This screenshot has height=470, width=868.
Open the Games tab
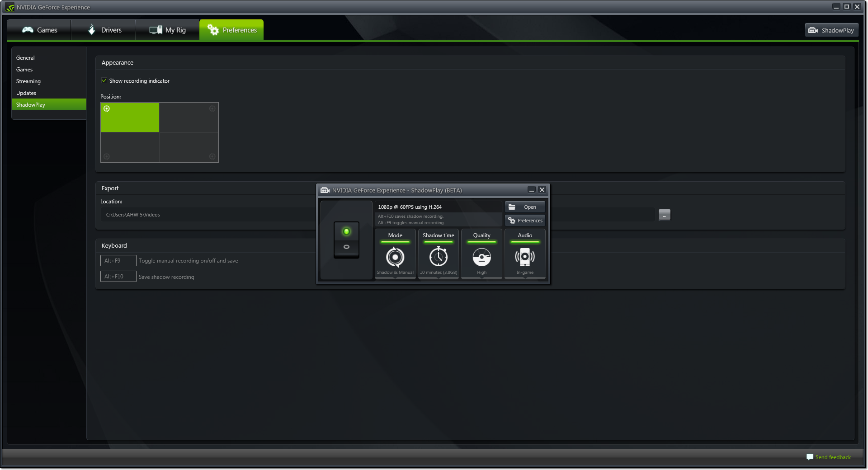(x=39, y=30)
